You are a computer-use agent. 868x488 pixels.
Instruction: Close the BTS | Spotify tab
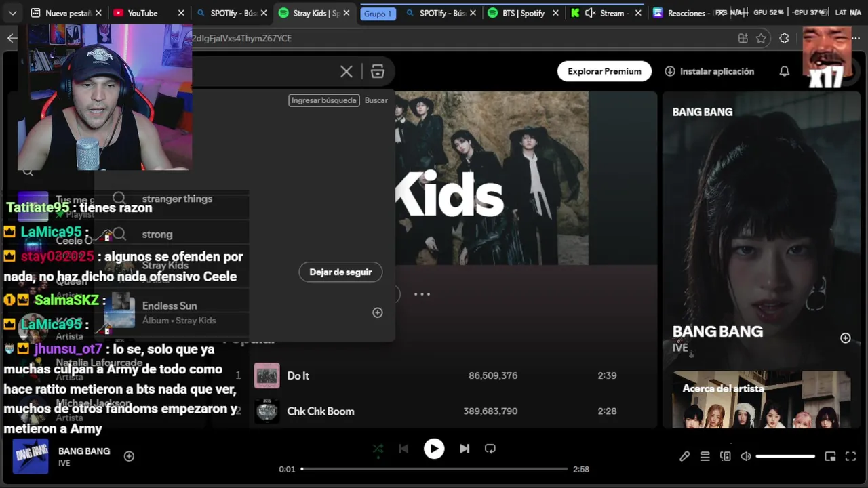point(555,13)
